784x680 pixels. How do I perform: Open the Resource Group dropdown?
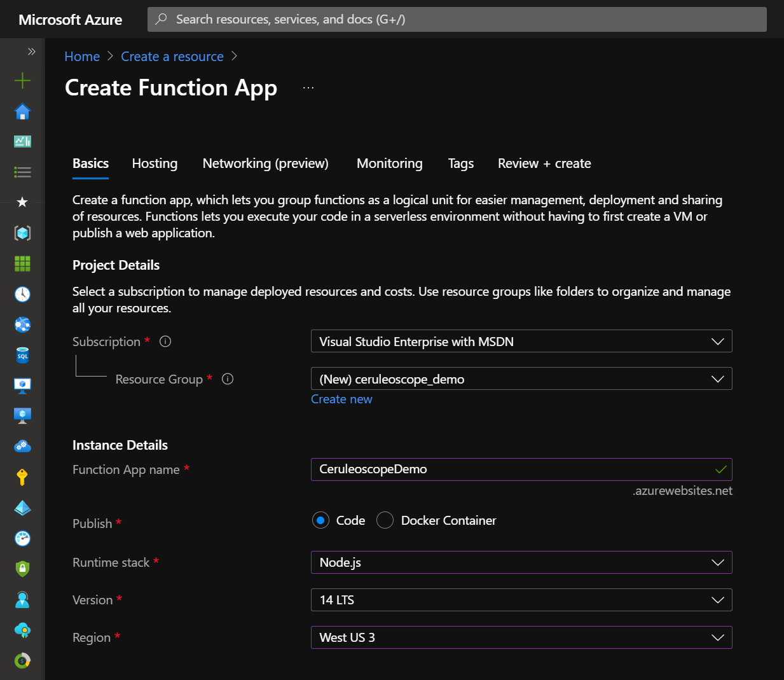tap(521, 379)
